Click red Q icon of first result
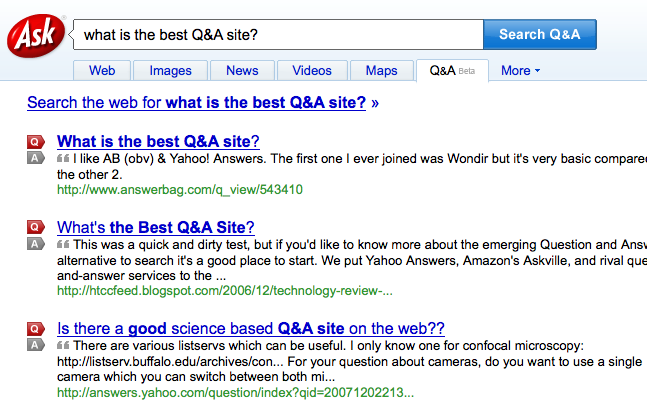This screenshot has height=408, width=647. 35,141
